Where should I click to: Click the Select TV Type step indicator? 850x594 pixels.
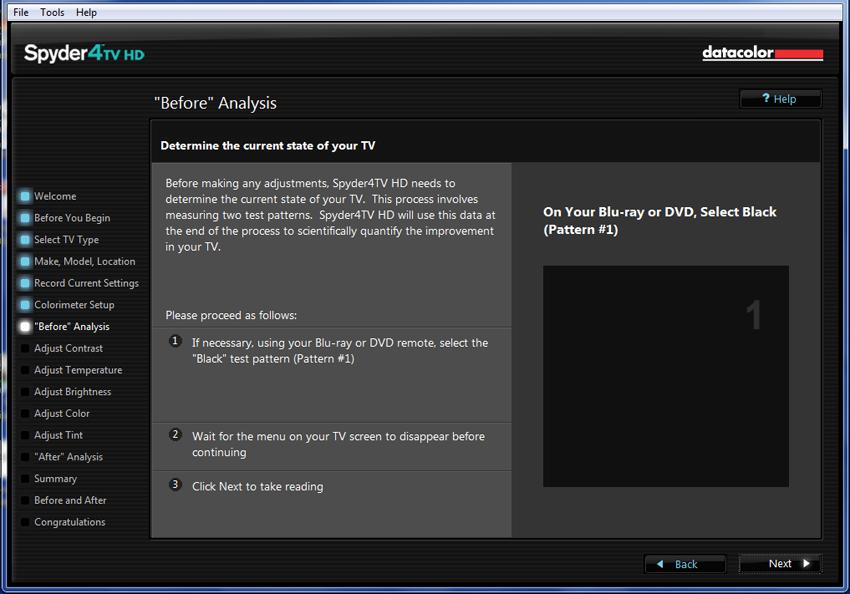pos(25,240)
